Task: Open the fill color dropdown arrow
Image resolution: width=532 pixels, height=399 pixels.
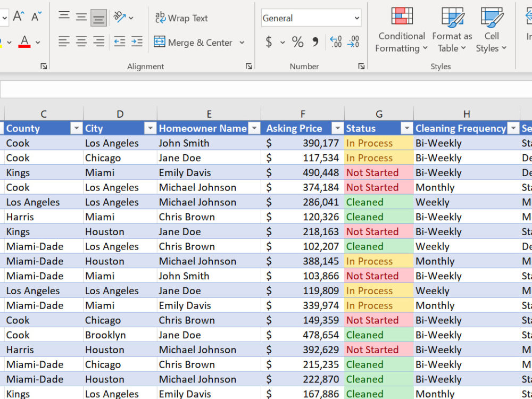Action: click(9, 43)
